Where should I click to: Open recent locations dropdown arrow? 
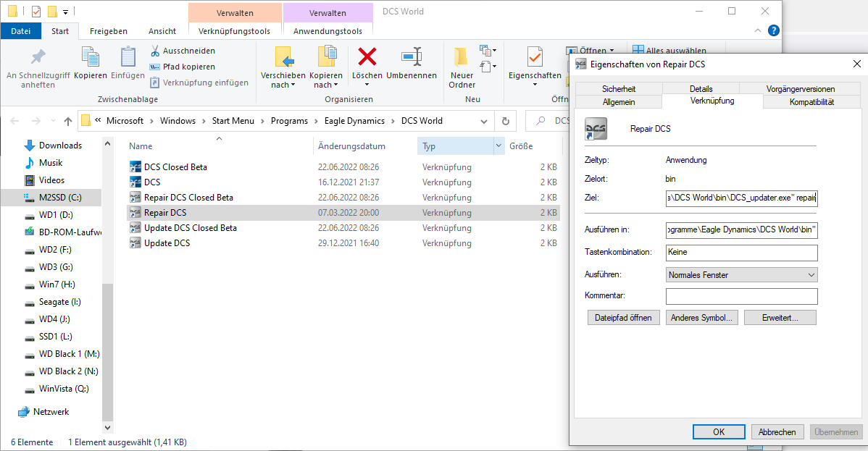(x=53, y=121)
